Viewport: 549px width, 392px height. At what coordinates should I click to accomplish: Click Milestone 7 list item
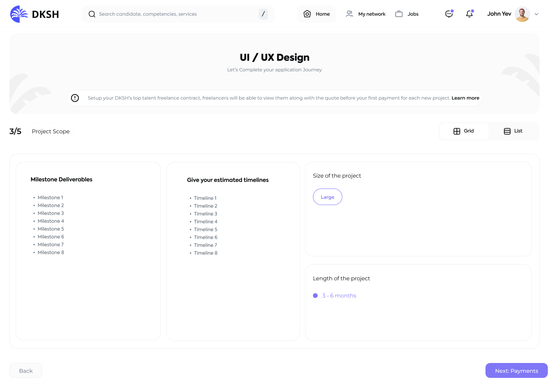coord(51,245)
